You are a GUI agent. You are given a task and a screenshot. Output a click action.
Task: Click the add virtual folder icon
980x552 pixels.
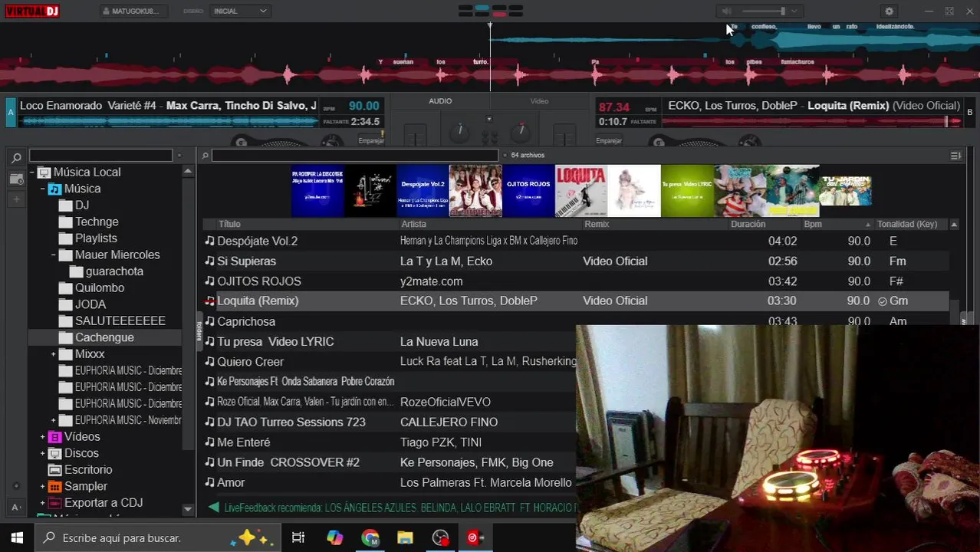pos(16,179)
